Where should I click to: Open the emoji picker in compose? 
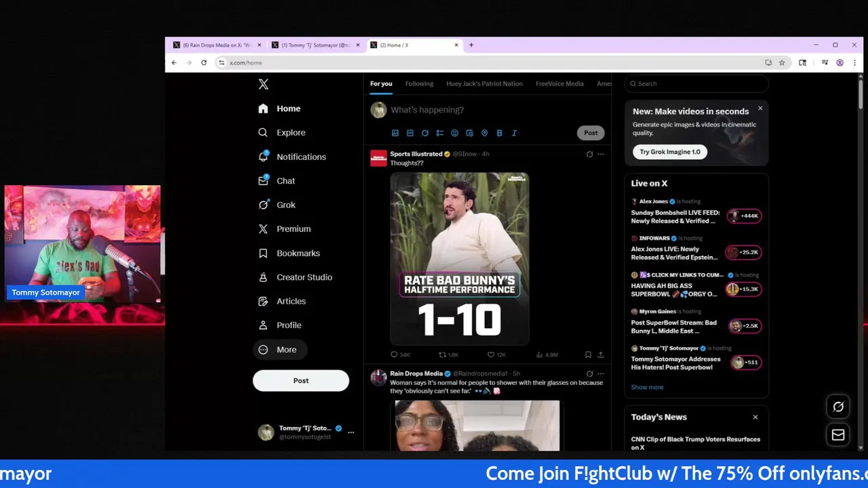click(455, 133)
